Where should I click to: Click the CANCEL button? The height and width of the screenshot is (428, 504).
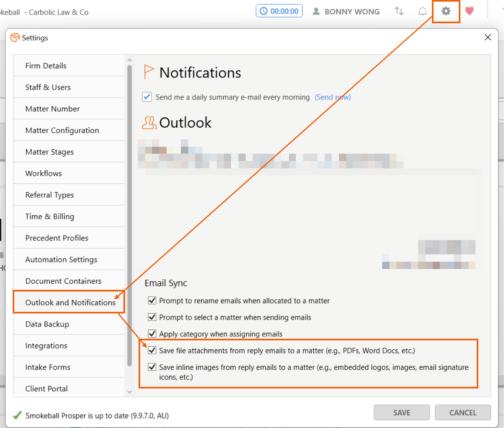(x=463, y=413)
